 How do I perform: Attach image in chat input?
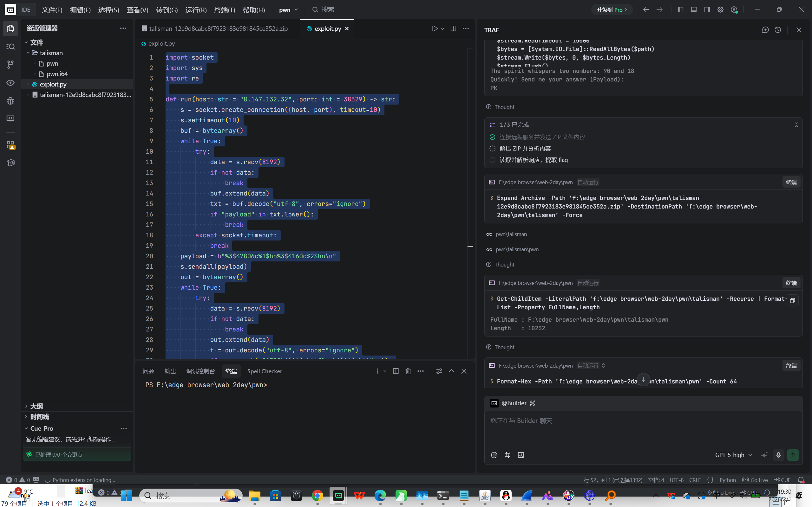point(521,455)
